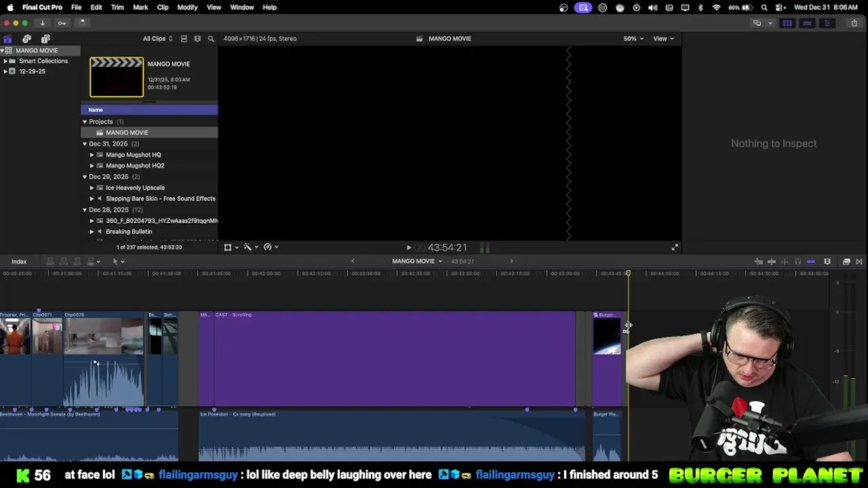Open the Keyword Editor key icon
The width and height of the screenshot is (868, 488).
(62, 23)
